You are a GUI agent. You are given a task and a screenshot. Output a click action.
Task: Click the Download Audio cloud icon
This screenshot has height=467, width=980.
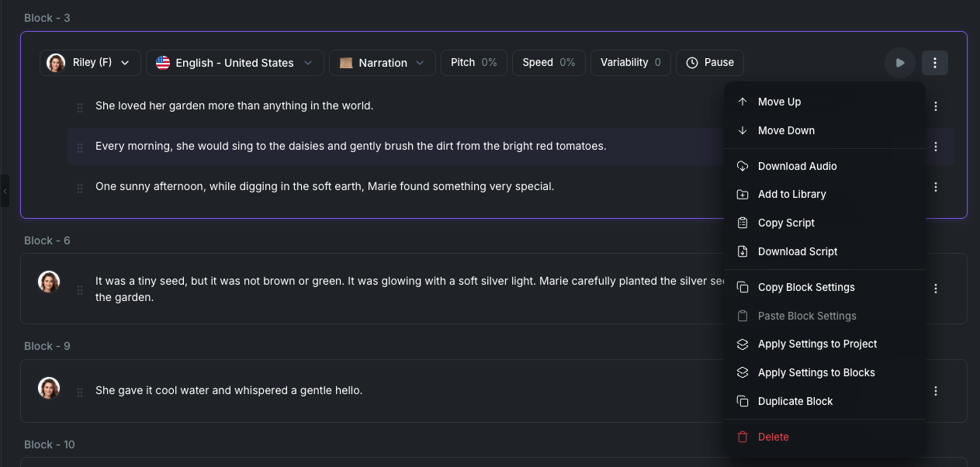point(743,166)
